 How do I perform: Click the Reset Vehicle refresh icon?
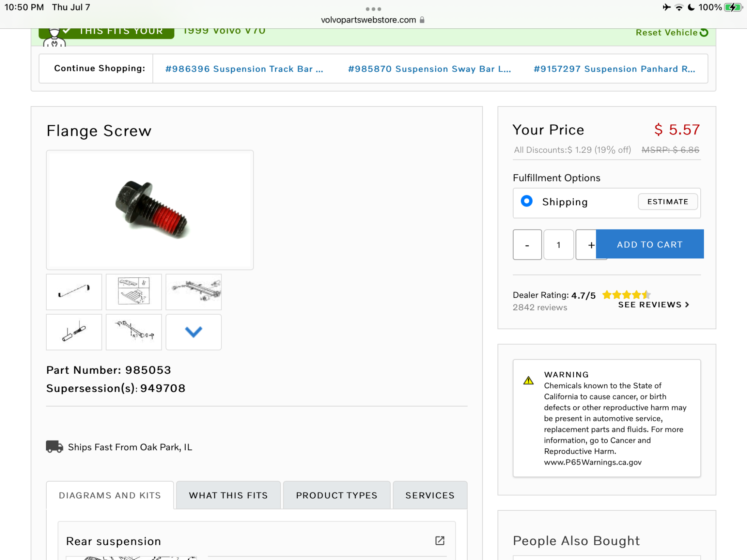[704, 32]
